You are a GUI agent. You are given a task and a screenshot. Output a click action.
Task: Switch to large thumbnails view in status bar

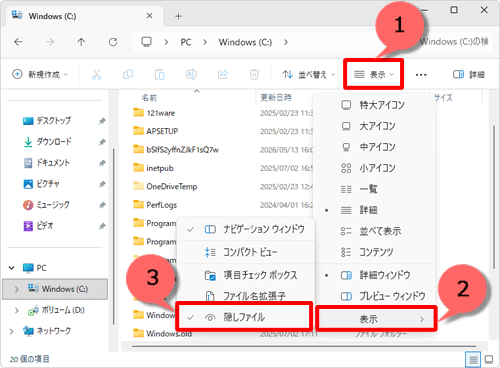tap(489, 359)
